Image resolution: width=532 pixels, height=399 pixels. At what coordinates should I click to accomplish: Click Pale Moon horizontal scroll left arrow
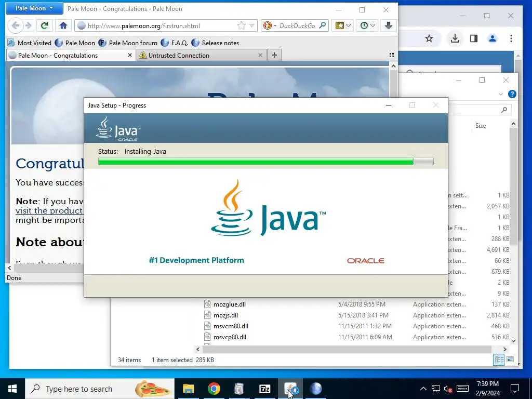[x=9, y=268]
